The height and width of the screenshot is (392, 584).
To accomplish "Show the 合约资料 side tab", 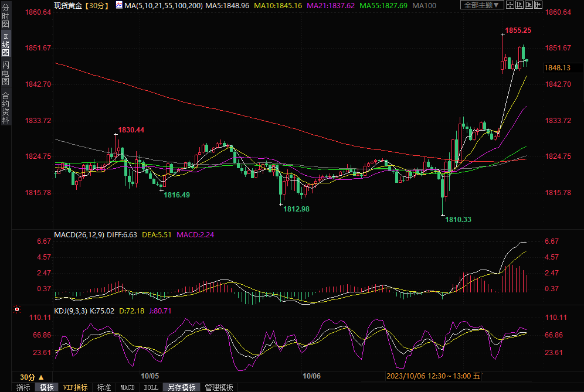I will 5,108.
